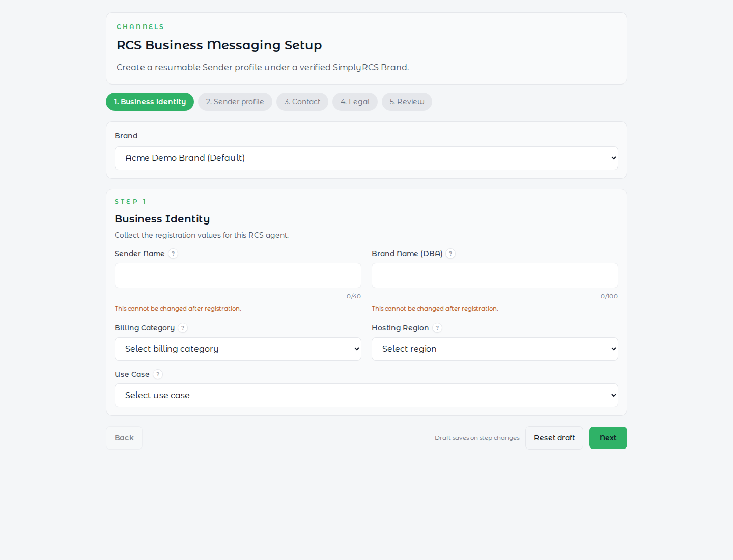Open the Brand Name (DBA) help icon
733x560 pixels.
click(x=450, y=254)
